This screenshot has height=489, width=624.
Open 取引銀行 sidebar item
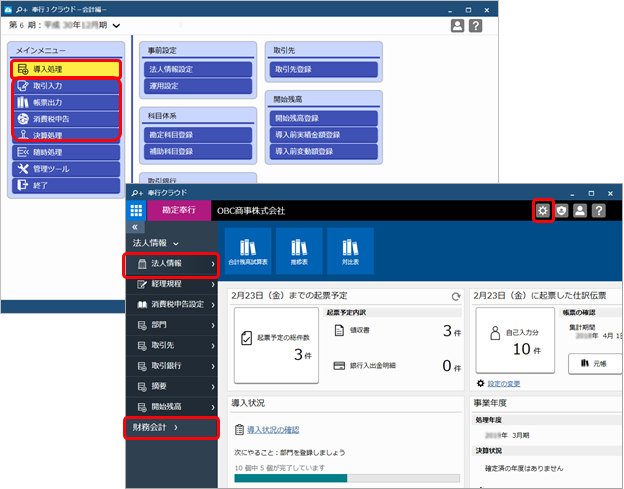172,366
